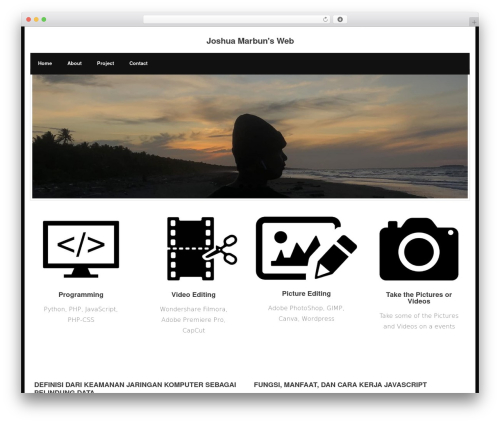Open the About menu item
The image size is (500, 423).
tap(74, 63)
